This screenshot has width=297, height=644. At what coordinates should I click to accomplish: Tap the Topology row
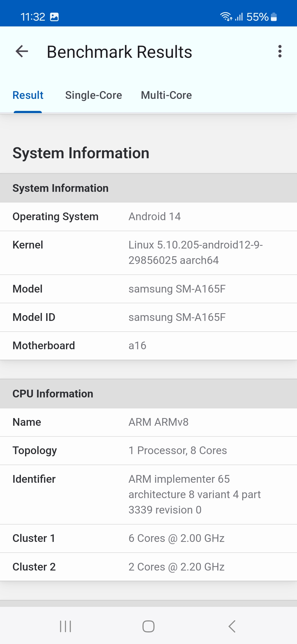pyautogui.click(x=148, y=451)
